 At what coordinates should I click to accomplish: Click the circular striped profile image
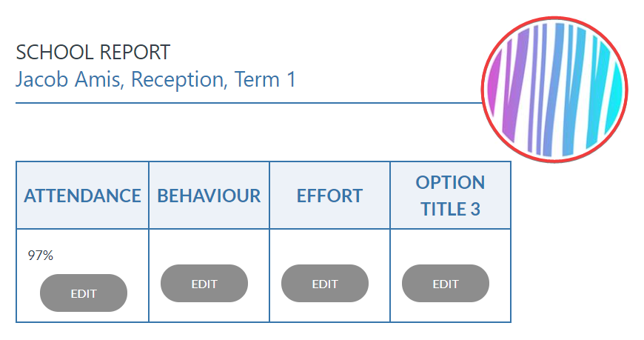[x=554, y=90]
